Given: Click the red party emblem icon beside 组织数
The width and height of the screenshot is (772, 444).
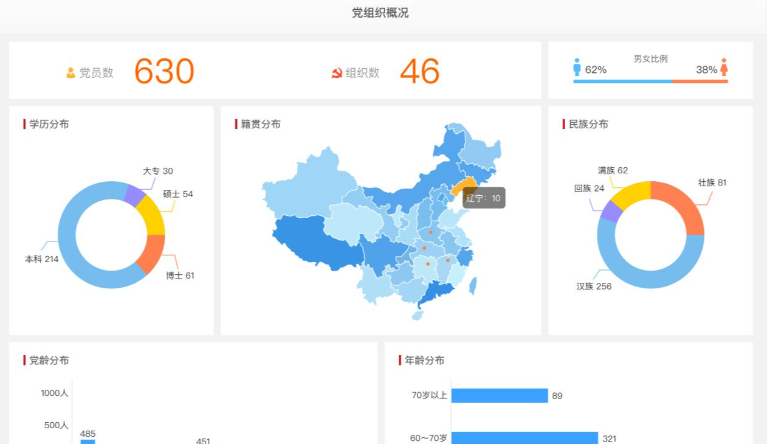Looking at the screenshot, I should click(337, 72).
